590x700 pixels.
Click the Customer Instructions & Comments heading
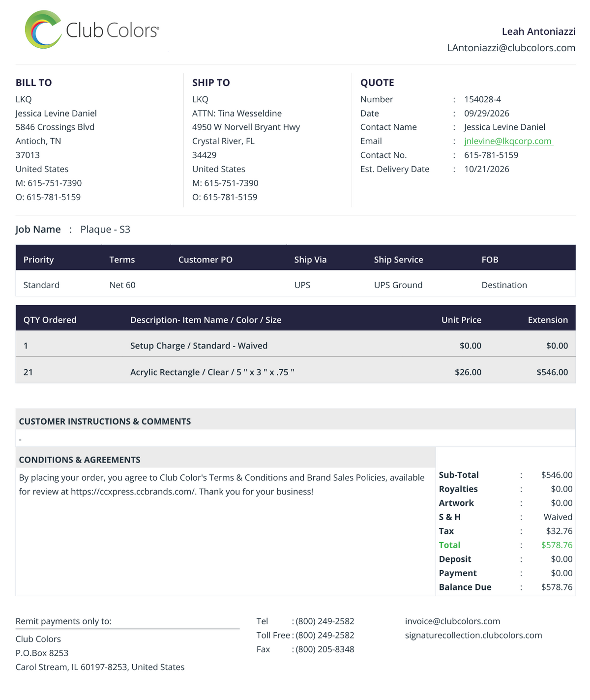[x=105, y=421]
